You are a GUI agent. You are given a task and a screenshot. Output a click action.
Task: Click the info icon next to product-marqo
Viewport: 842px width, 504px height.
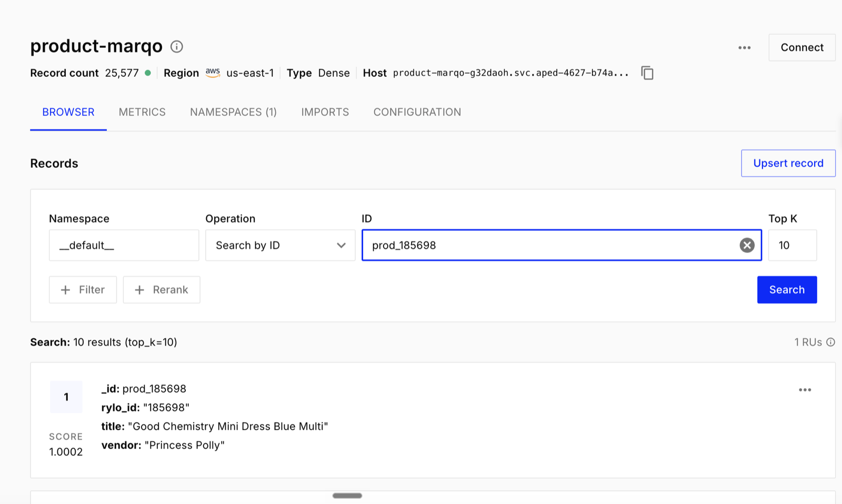point(177,47)
